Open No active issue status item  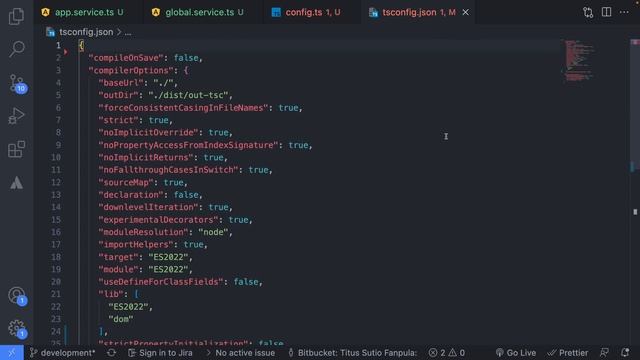(x=241, y=353)
